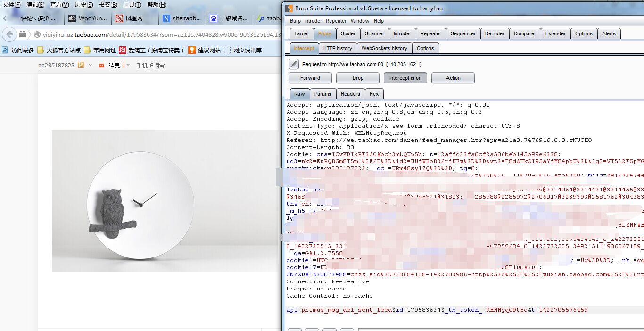The height and width of the screenshot is (331, 644).
Task: Click the 手机逛淘宝 link
Action: [x=150, y=66]
